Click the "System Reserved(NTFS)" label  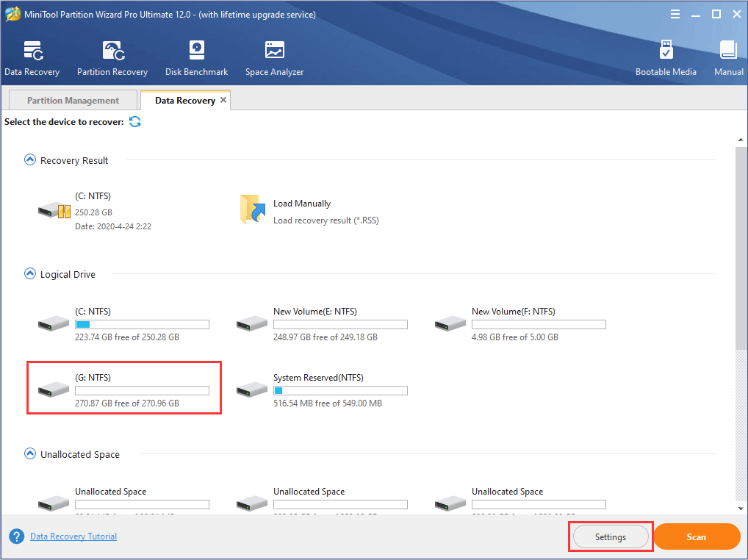[x=318, y=378]
